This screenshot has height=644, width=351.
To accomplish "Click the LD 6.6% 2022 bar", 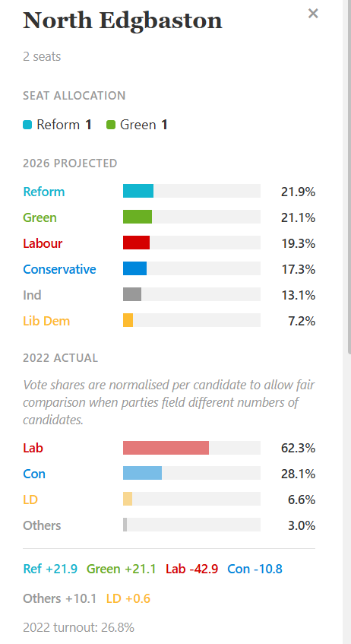I will point(128,499).
